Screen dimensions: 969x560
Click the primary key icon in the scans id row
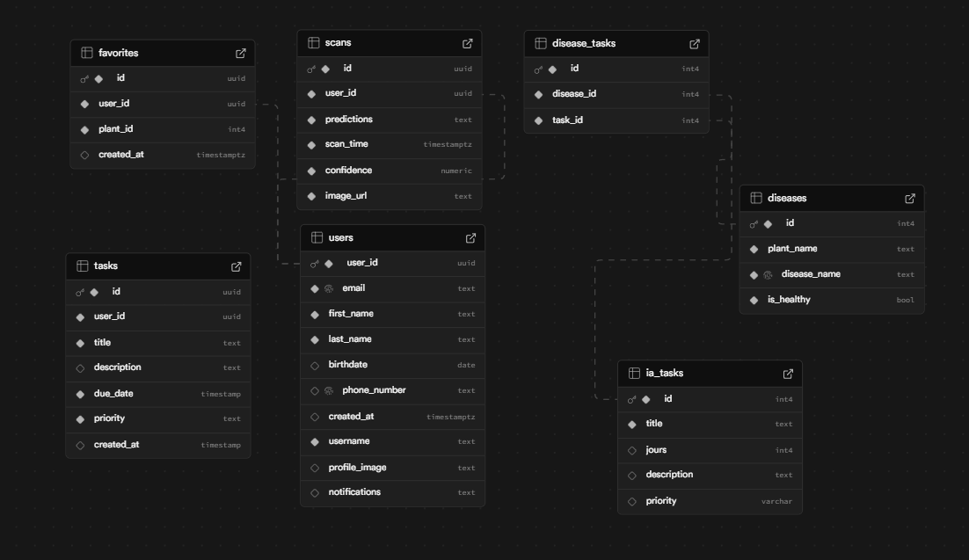[x=311, y=69]
